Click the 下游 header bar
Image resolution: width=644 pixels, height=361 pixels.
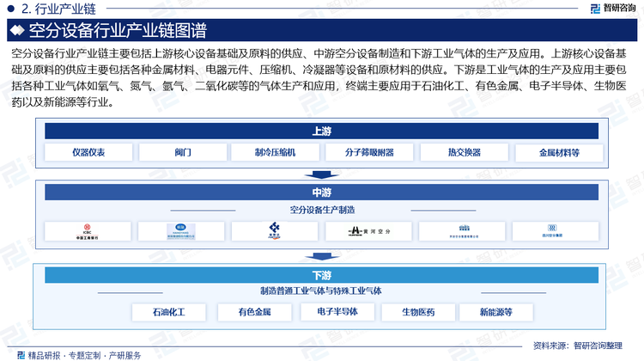[x=322, y=275]
